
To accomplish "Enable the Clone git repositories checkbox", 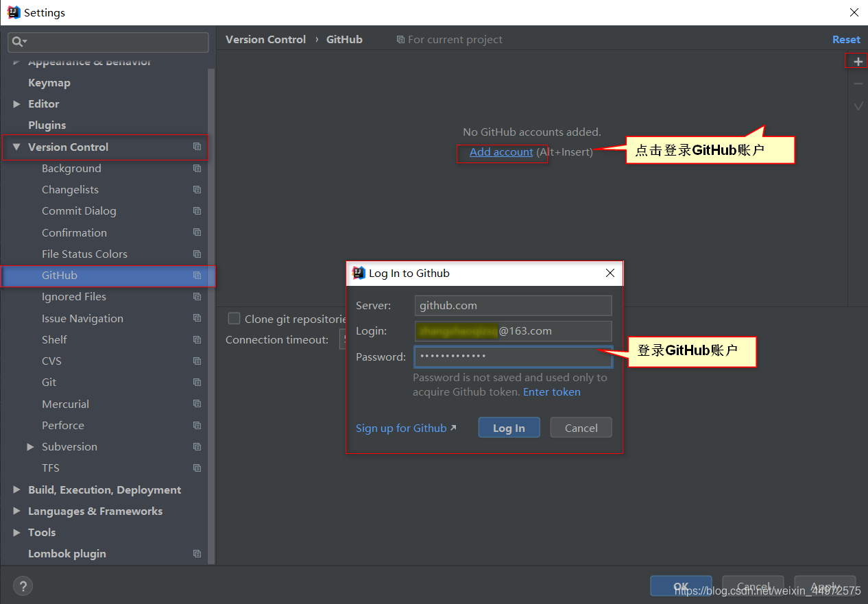I will click(x=234, y=318).
